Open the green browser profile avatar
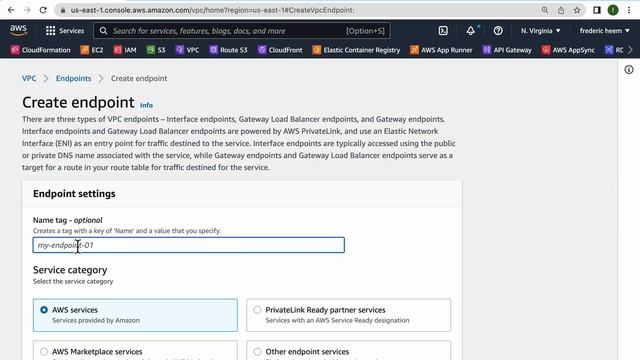The image size is (640, 360). [613, 10]
